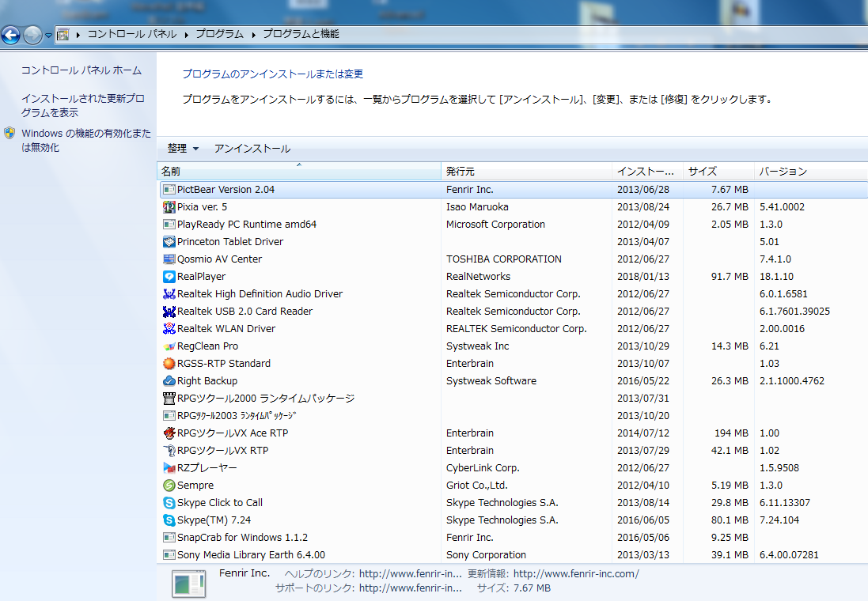Open Windows の機能の有効化または無効化 link

85,141
